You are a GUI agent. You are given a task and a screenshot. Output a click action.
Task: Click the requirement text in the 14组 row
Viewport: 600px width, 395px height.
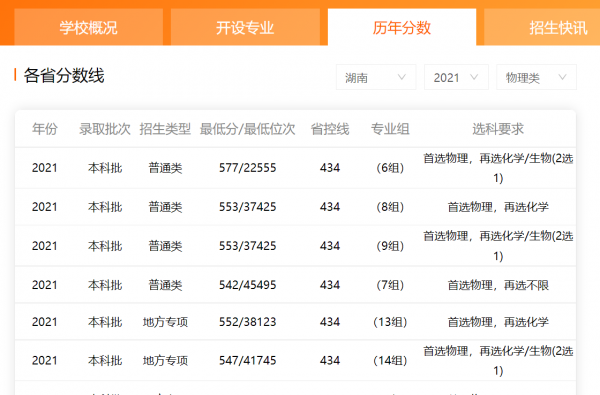point(498,361)
